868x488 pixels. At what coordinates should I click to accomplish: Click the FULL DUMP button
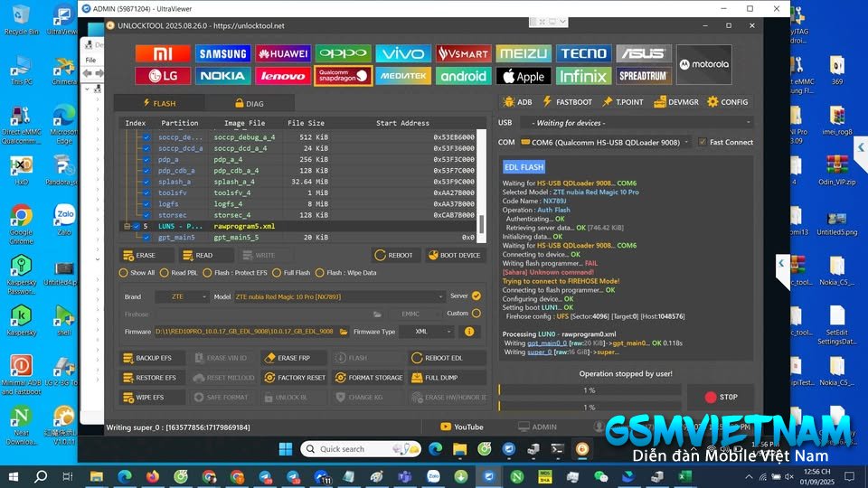[x=448, y=378]
